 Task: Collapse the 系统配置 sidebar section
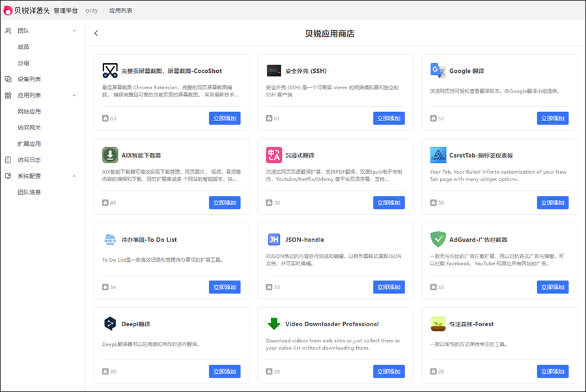point(73,175)
